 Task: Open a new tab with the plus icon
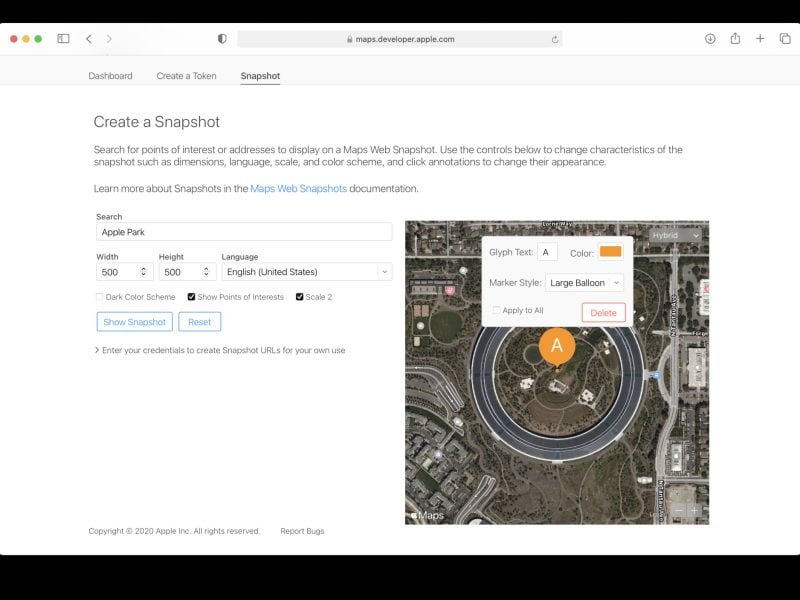759,39
